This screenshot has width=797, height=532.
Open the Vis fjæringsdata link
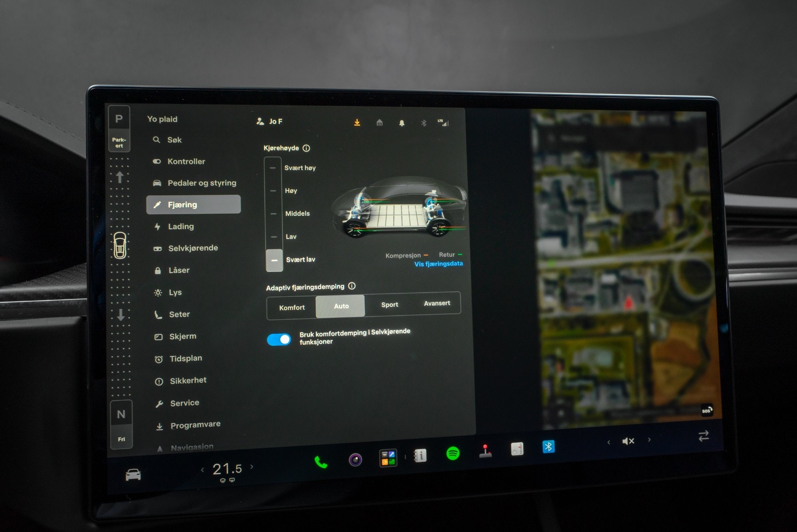pos(438,264)
